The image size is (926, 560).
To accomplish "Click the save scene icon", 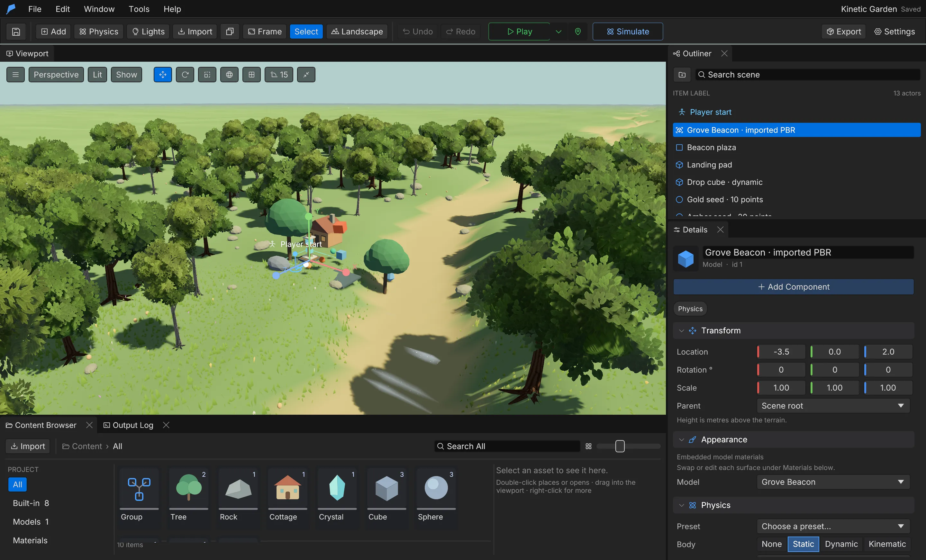I will click(x=16, y=32).
